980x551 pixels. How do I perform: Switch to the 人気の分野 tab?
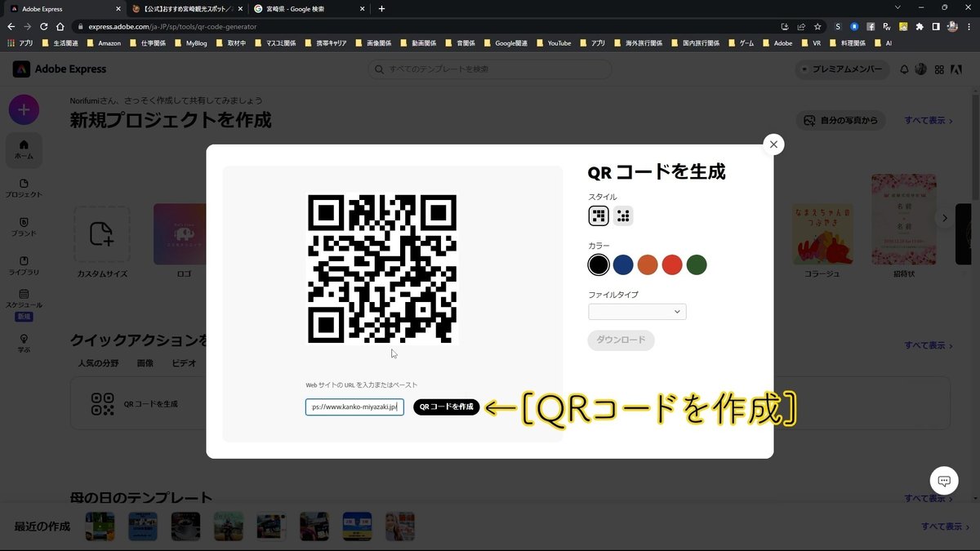click(98, 363)
